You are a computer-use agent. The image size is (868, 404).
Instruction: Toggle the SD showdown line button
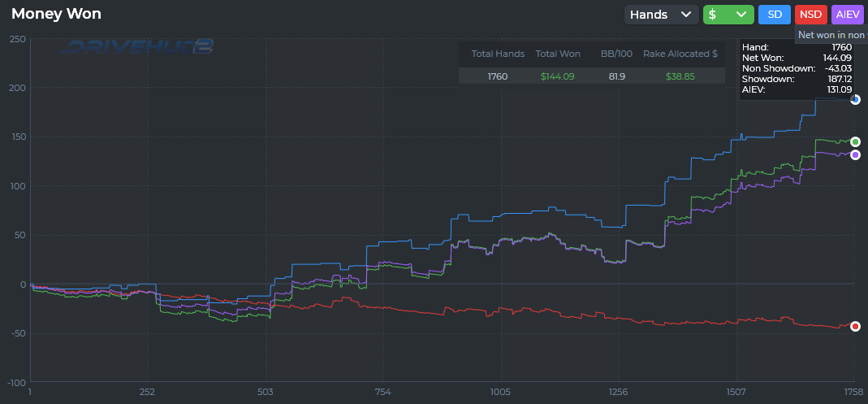pyautogui.click(x=775, y=15)
